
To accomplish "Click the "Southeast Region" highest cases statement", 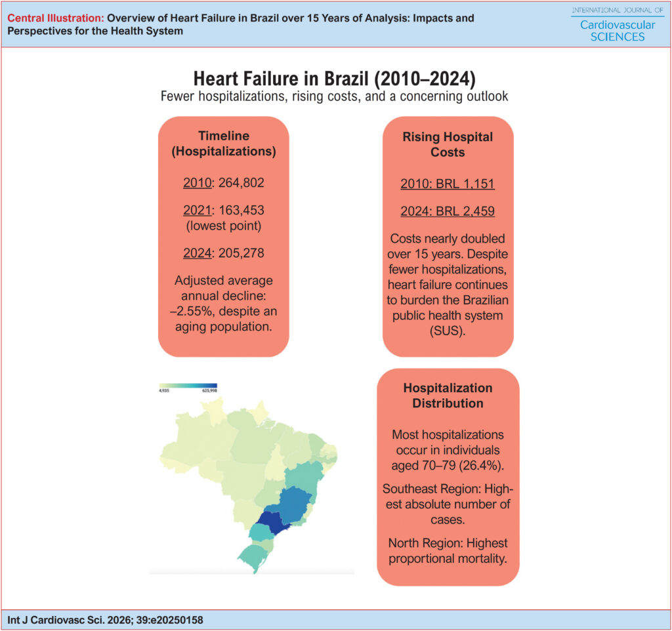I will point(448,504).
